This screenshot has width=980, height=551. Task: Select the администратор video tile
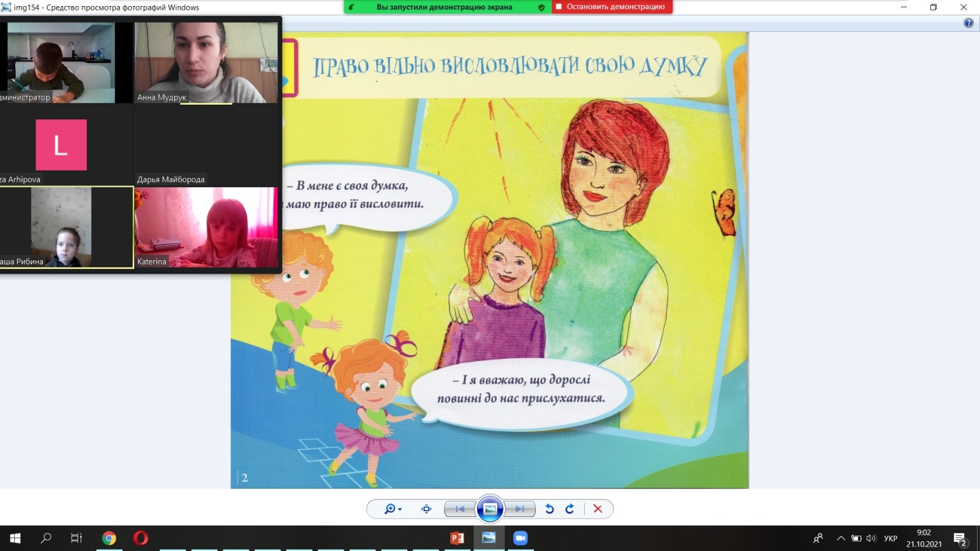click(x=66, y=62)
